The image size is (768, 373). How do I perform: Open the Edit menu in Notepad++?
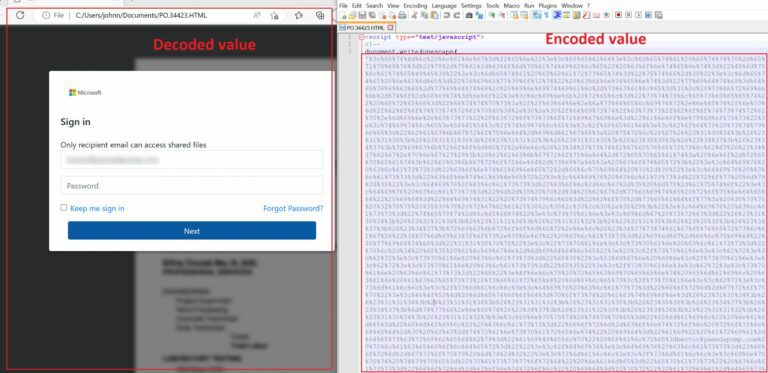[x=357, y=5]
